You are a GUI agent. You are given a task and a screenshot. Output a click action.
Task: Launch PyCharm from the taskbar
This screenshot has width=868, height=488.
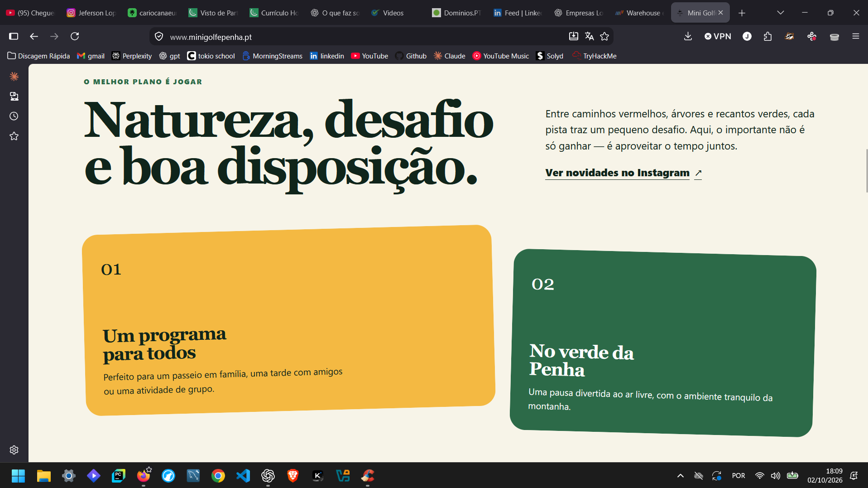point(118,476)
